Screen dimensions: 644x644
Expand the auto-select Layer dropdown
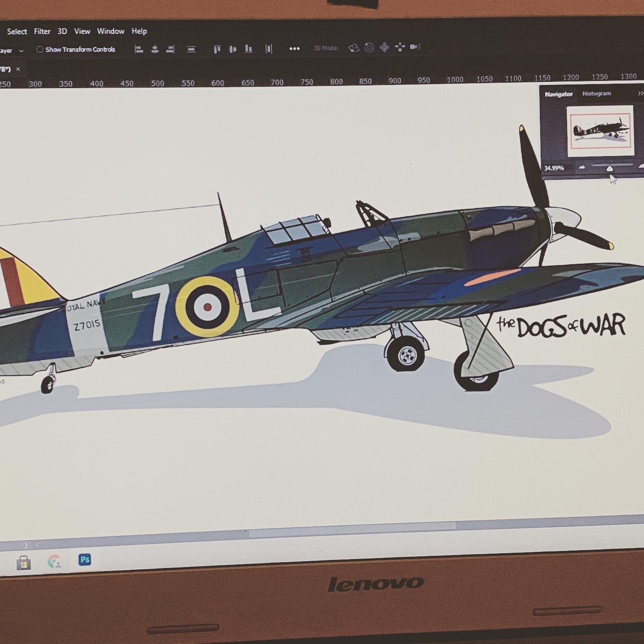pyautogui.click(x=21, y=51)
